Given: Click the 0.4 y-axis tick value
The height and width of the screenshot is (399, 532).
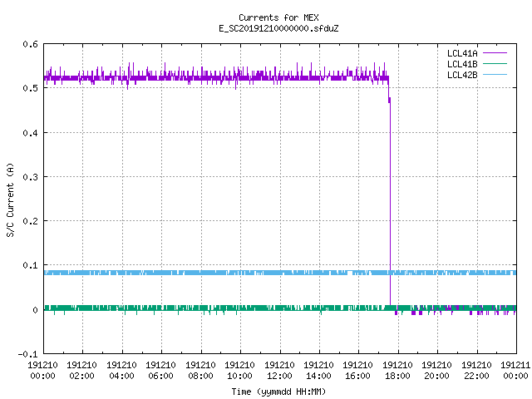Looking at the screenshot, I should click(30, 133).
